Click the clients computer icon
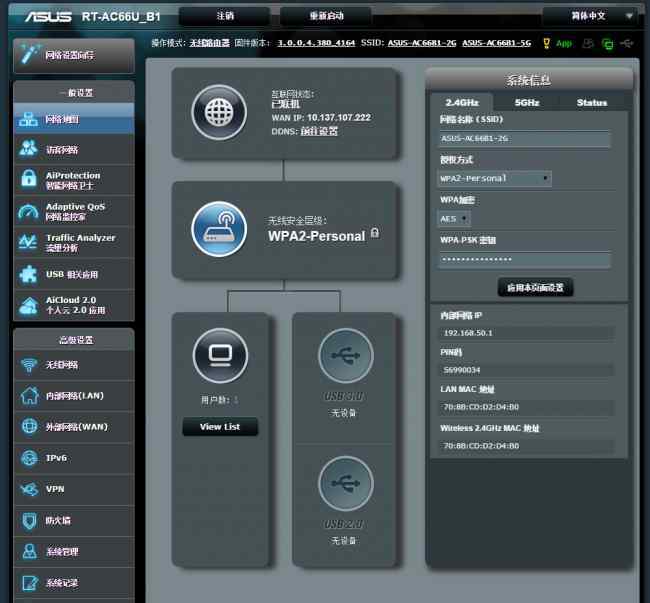 point(221,356)
